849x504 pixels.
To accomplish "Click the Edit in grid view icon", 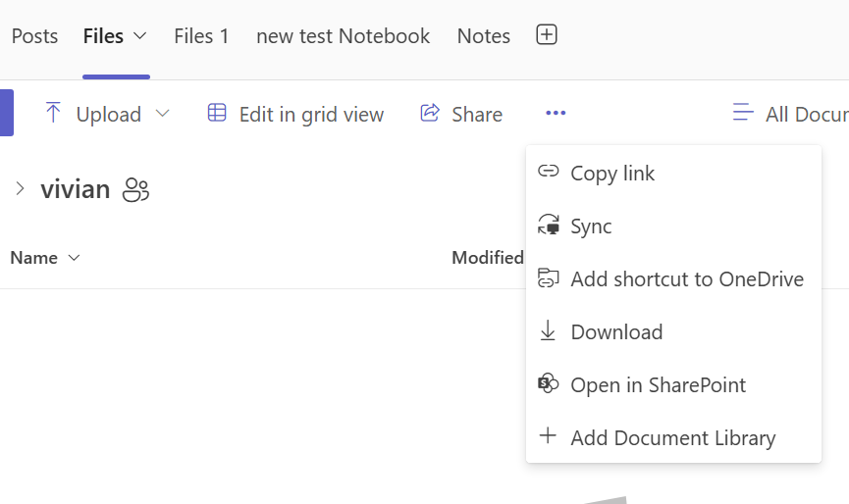I will tap(217, 114).
